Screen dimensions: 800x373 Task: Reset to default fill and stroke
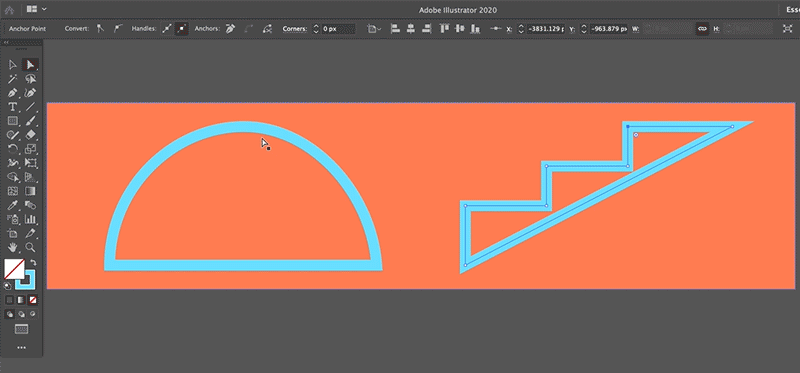[8, 286]
